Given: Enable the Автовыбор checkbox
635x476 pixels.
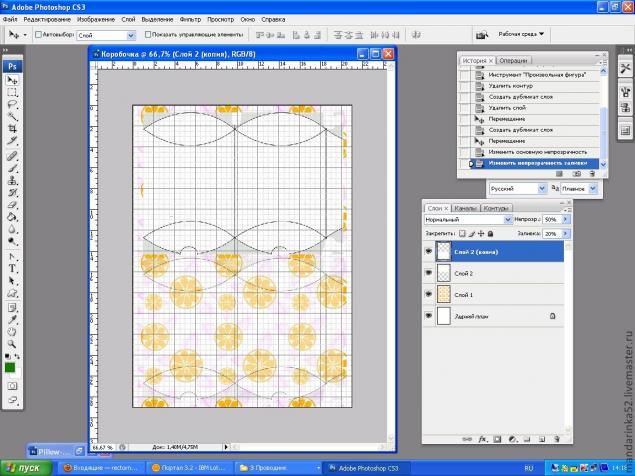Looking at the screenshot, I should [x=38, y=35].
